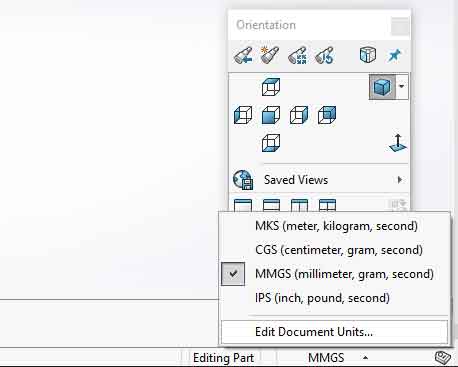Click the tags icon in status bar corner
This screenshot has width=458, height=367.
443,358
